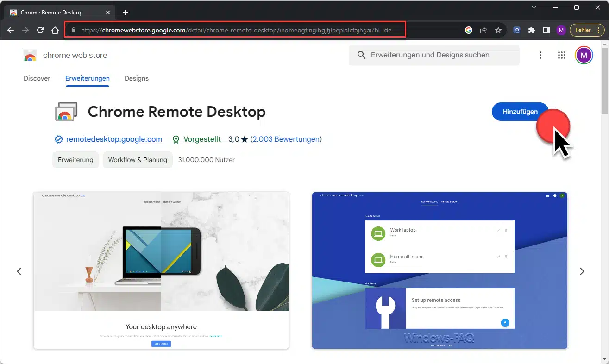
Task: Open web store three-dot menu
Action: tap(540, 55)
